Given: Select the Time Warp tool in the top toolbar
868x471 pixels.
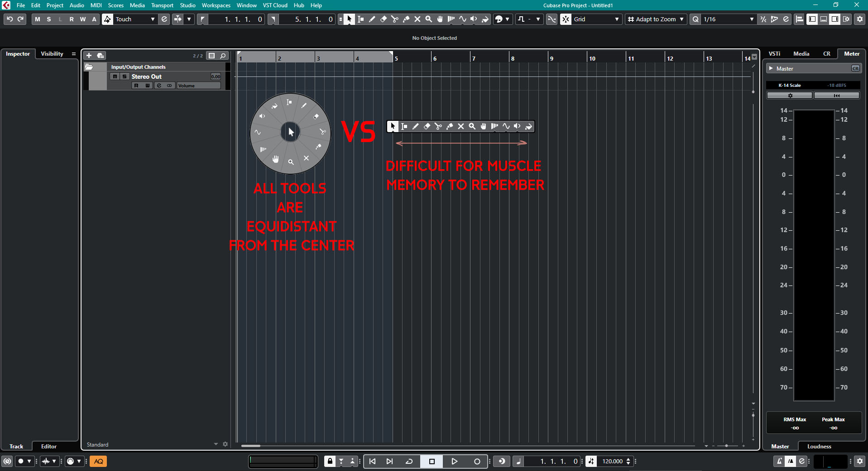Looking at the screenshot, I should pyautogui.click(x=451, y=19).
